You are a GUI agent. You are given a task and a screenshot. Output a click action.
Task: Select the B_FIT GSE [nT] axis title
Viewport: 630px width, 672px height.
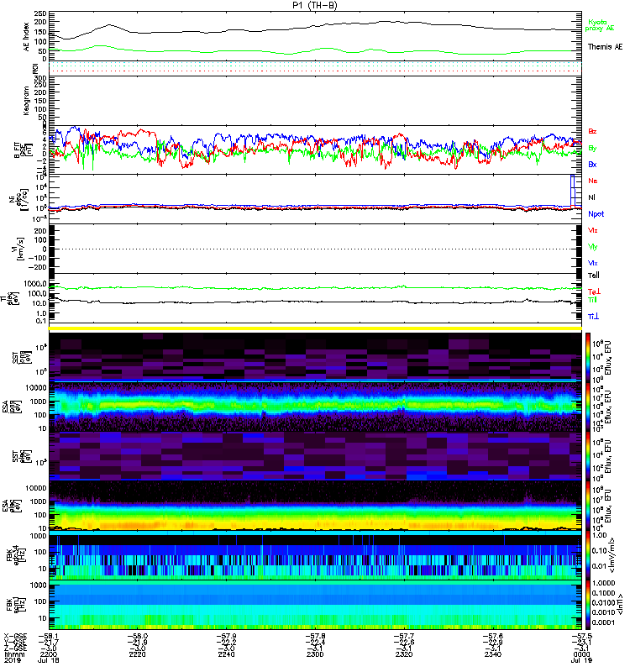pos(24,150)
